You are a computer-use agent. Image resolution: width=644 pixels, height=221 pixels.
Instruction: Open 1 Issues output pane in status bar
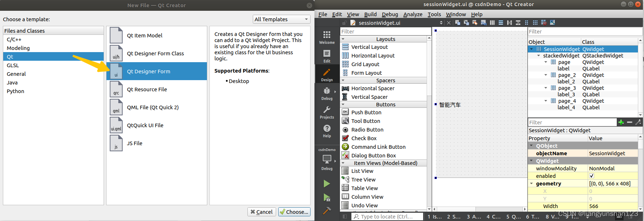pyautogui.click(x=434, y=216)
